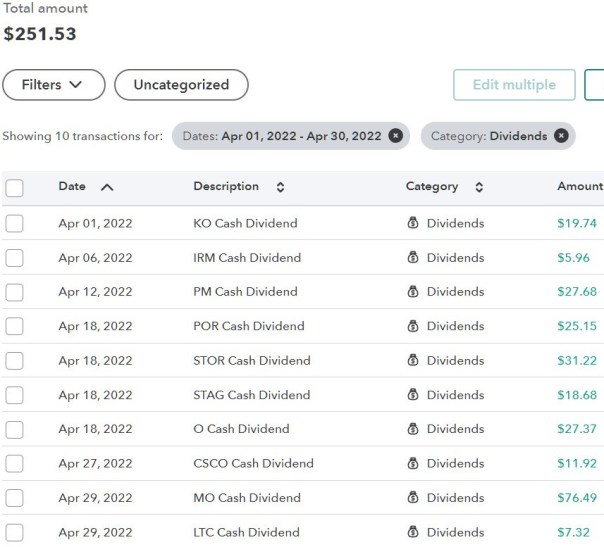
Task: Tick checkbox for CSCO Cash Dividend
Action: click(15, 464)
